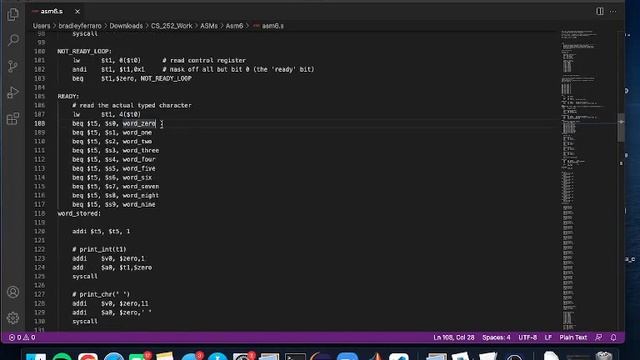Open the Source Control view
Image resolution: width=640 pixels, height=360 pixels.
[13, 66]
